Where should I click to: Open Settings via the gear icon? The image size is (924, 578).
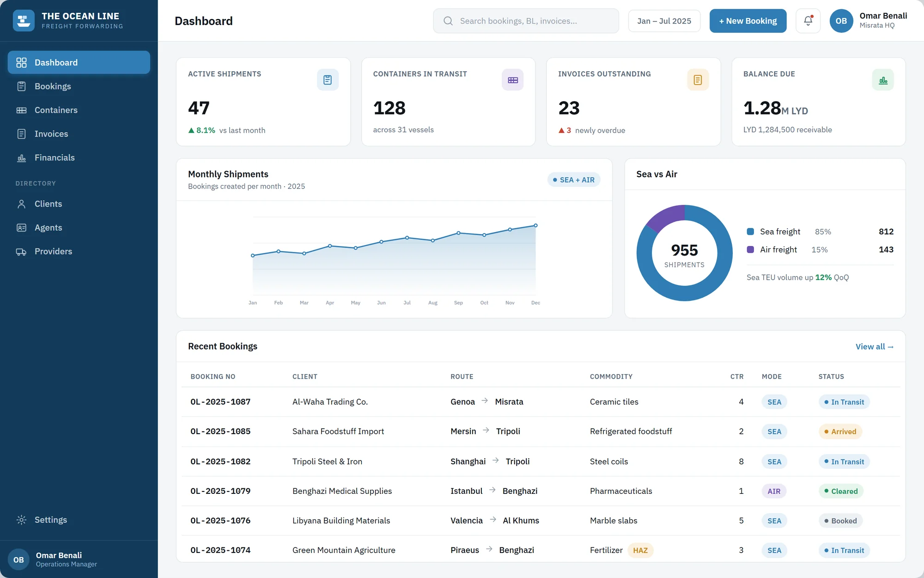tap(21, 520)
